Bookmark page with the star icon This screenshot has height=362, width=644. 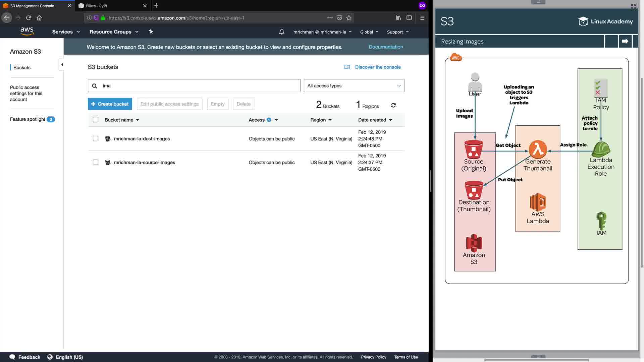click(349, 18)
